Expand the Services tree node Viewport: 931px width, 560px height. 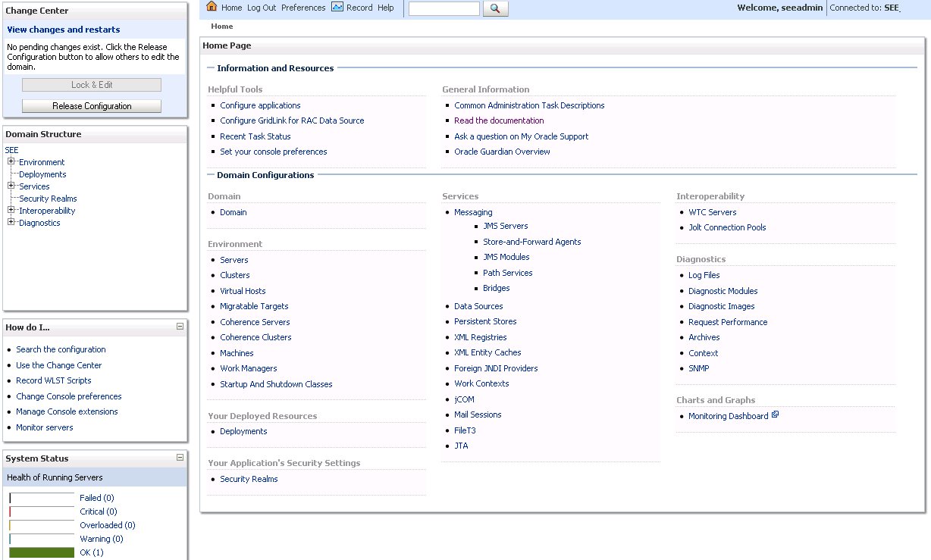pos(11,186)
